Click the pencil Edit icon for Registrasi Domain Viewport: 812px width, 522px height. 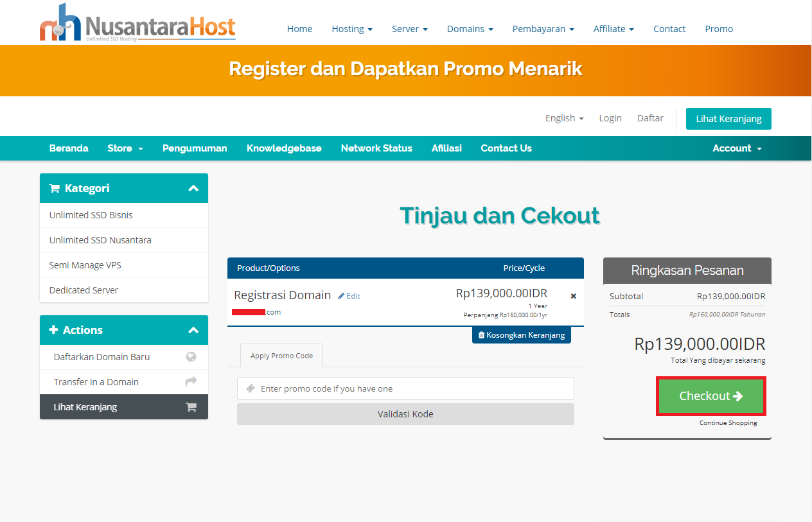point(342,296)
